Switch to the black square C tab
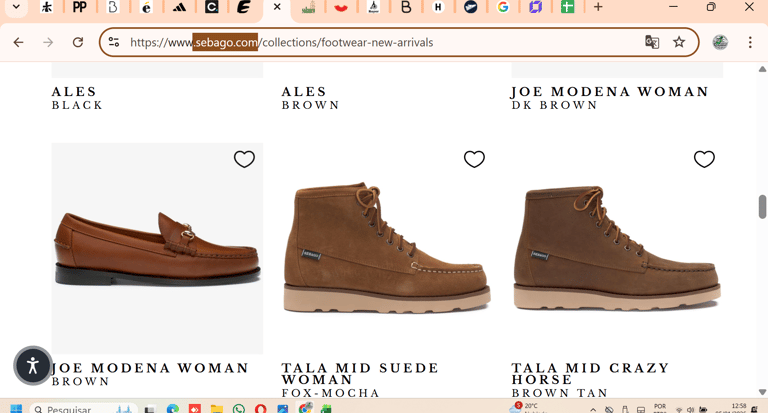768x413 pixels. coord(212,7)
